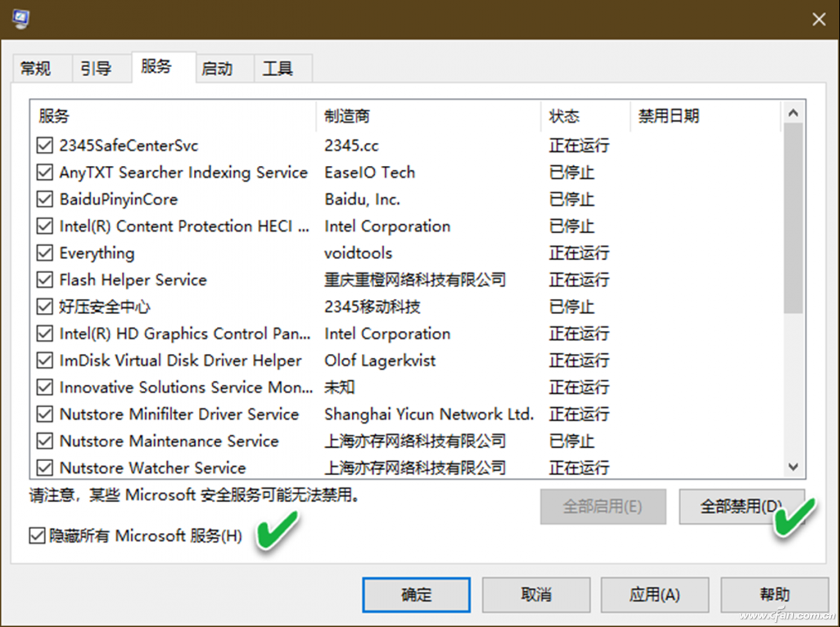Open the system menu from the title bar icon

click(20, 17)
